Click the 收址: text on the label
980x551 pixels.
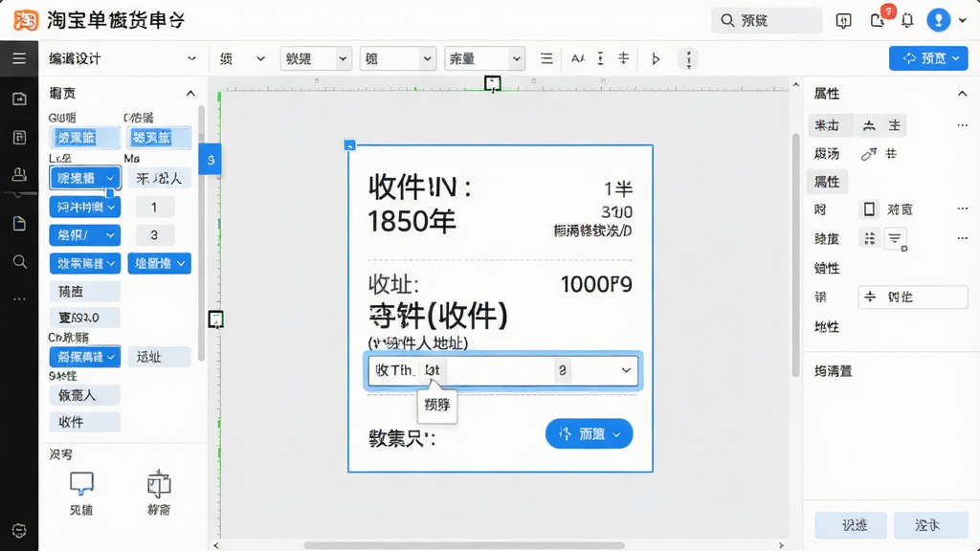click(393, 284)
